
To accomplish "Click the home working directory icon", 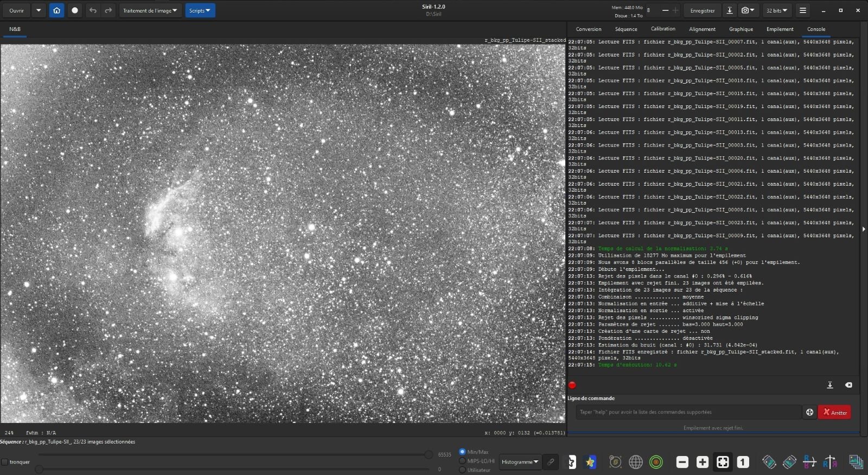I will click(56, 10).
